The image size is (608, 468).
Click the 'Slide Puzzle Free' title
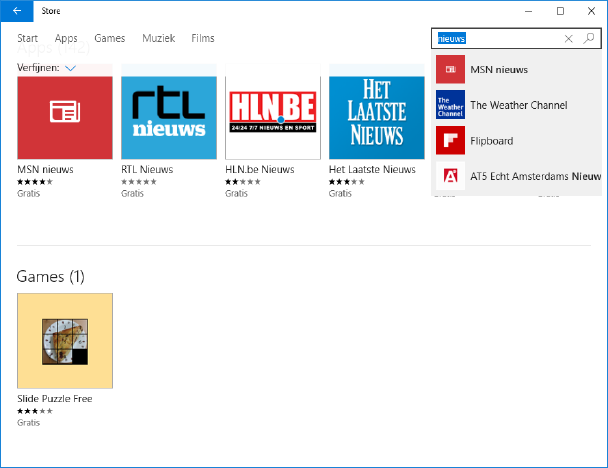(55, 399)
